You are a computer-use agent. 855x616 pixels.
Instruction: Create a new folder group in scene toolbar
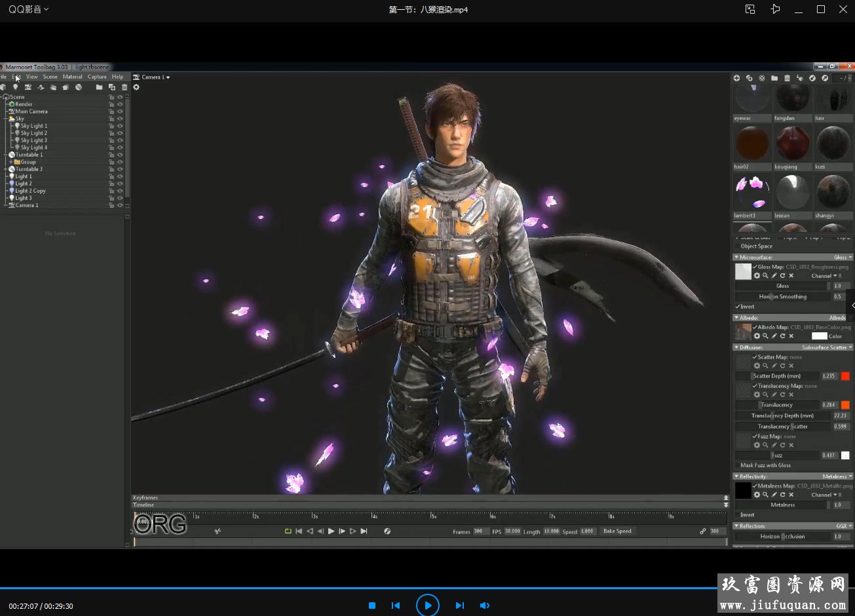[x=99, y=87]
